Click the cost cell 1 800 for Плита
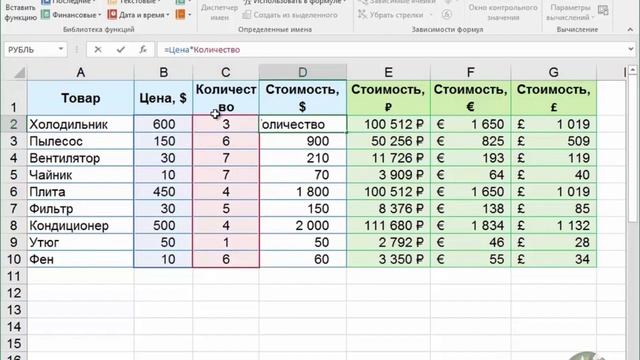The width and height of the screenshot is (640, 360). pyautogui.click(x=302, y=192)
